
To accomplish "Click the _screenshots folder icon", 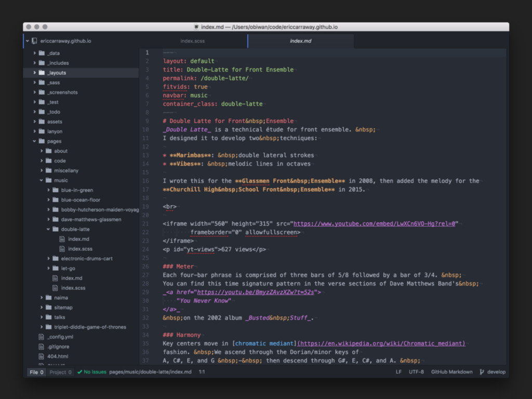I will click(42, 92).
